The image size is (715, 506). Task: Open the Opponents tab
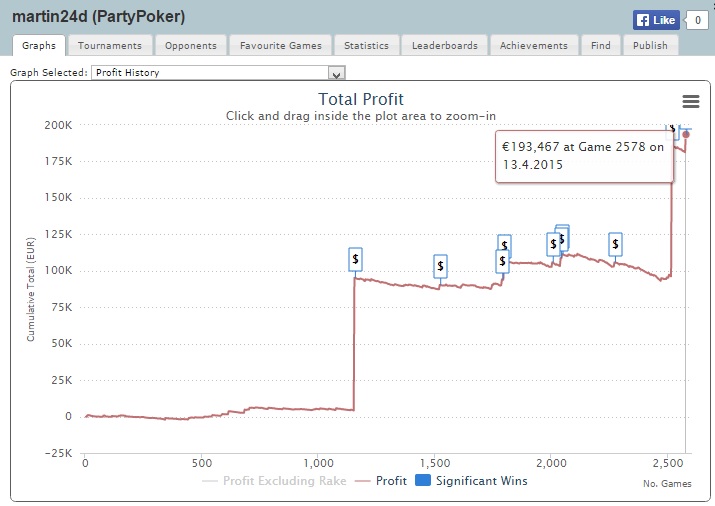coord(191,46)
